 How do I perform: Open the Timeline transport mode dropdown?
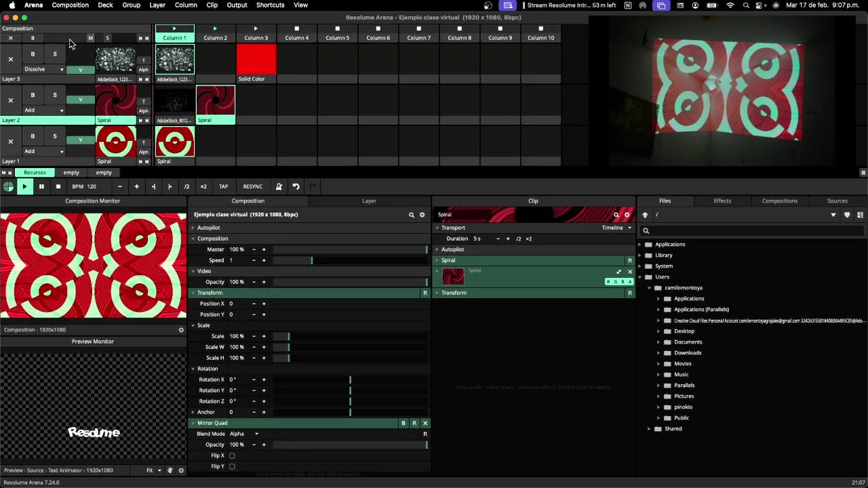[616, 228]
